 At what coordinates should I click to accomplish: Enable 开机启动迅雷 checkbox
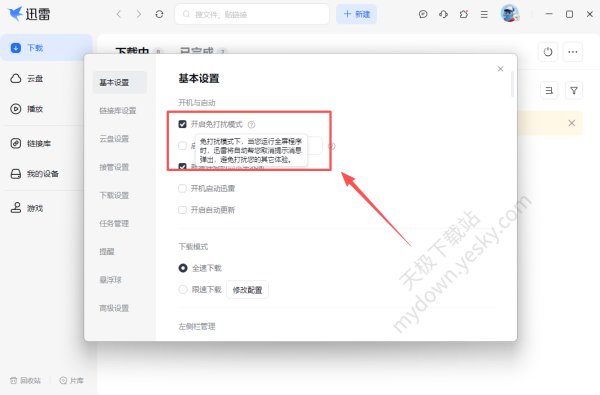(183, 188)
